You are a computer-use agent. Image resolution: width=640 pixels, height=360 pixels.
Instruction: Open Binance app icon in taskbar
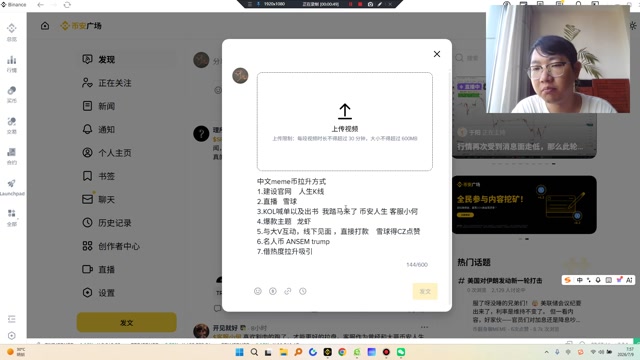pos(327,352)
